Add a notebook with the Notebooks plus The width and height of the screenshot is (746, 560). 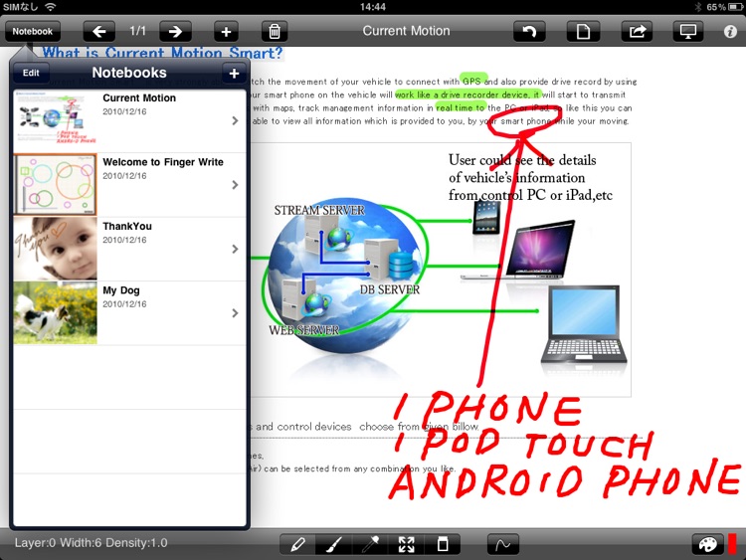pyautogui.click(x=234, y=74)
